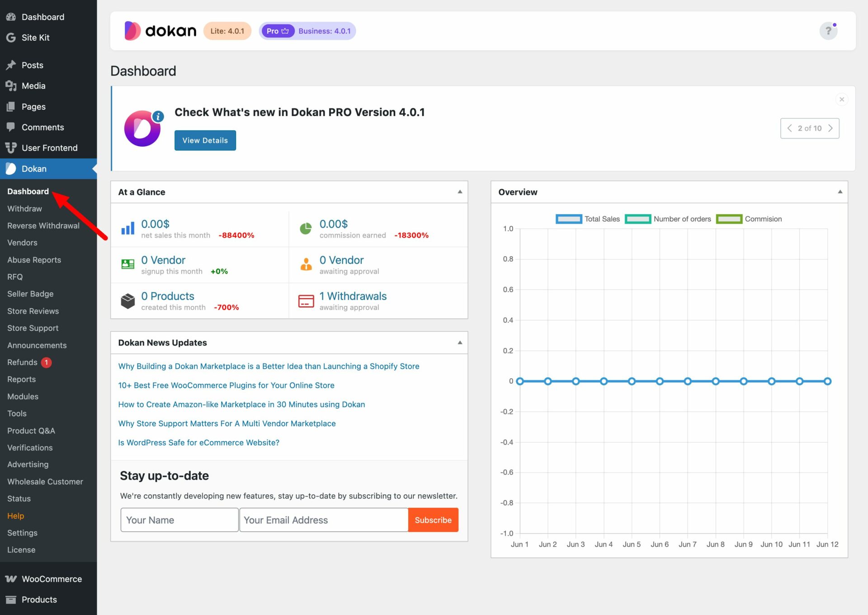Click the User Frontend icon
The height and width of the screenshot is (615, 868).
coord(11,148)
